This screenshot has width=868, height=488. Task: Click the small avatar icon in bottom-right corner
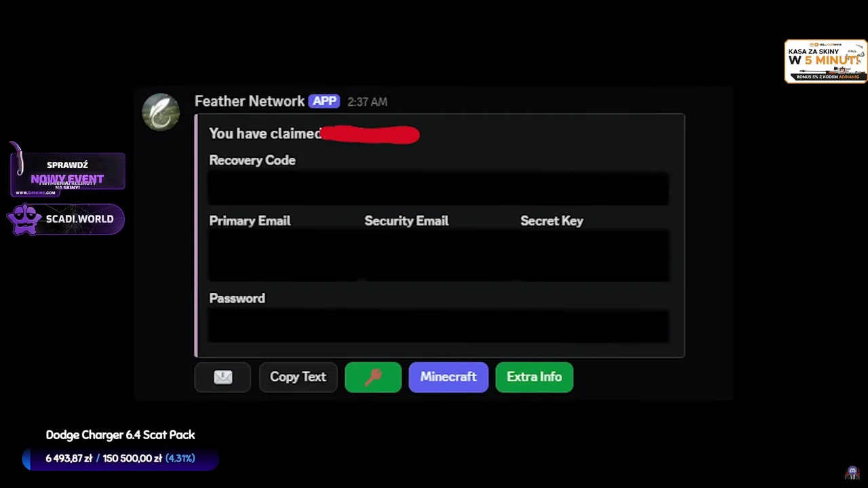coord(852,472)
